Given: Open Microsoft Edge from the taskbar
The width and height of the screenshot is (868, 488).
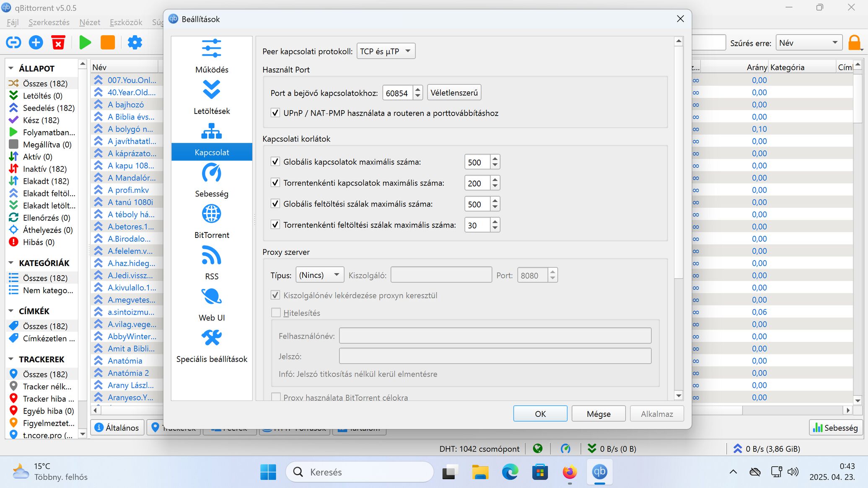Looking at the screenshot, I should [510, 472].
